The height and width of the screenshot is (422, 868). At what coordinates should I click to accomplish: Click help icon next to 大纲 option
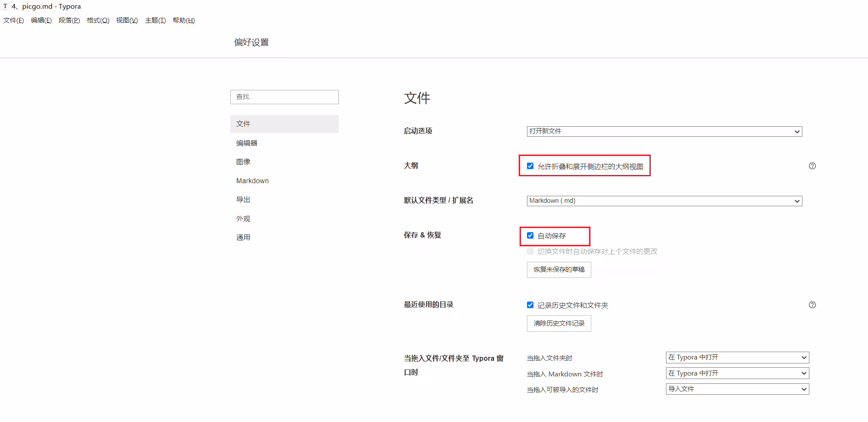pyautogui.click(x=812, y=166)
